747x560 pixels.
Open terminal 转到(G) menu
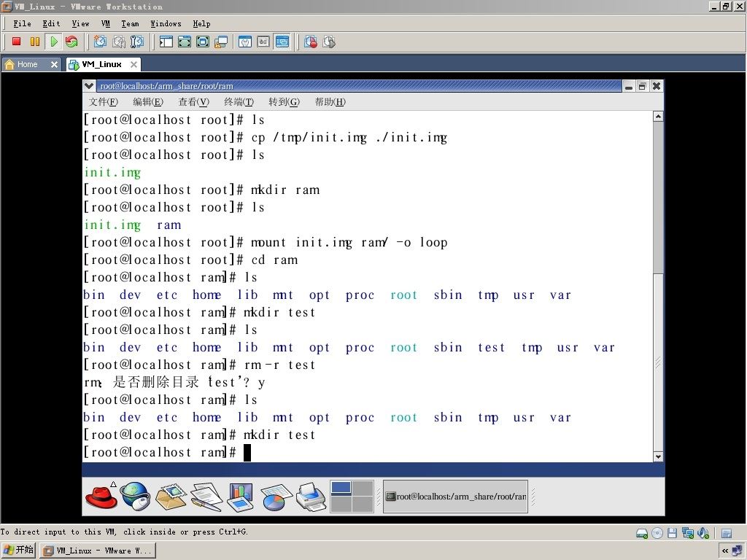284,102
